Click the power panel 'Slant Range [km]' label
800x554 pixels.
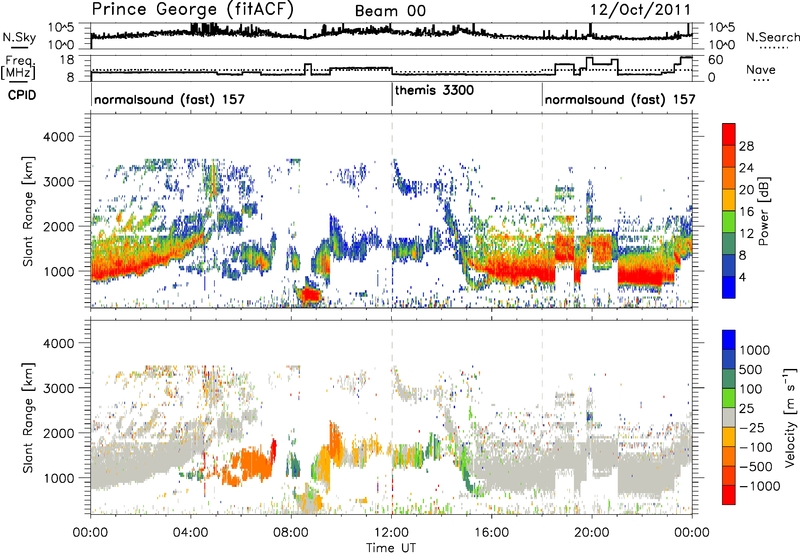pyautogui.click(x=28, y=211)
